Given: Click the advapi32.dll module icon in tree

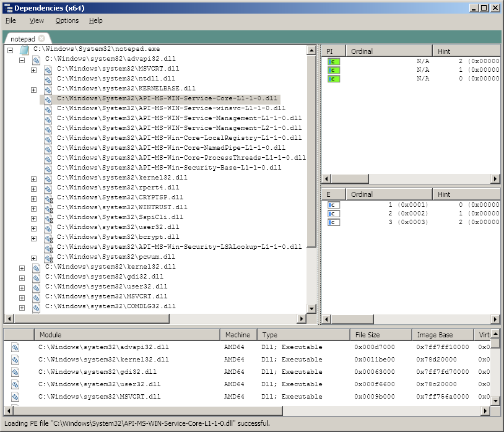Looking at the screenshot, I should click(x=36, y=59).
